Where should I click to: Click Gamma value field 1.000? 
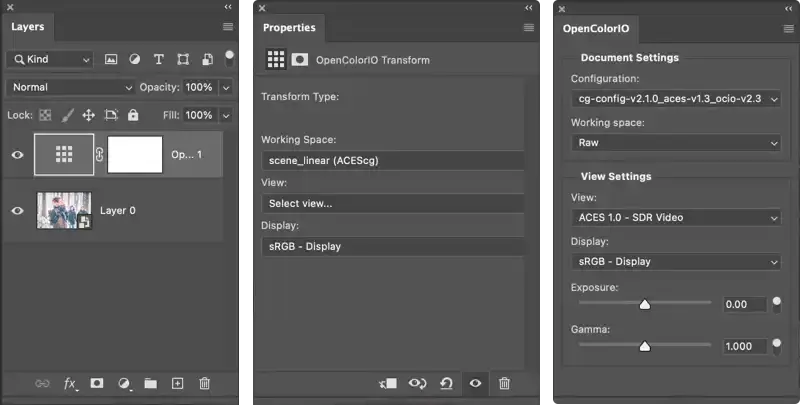click(x=745, y=346)
